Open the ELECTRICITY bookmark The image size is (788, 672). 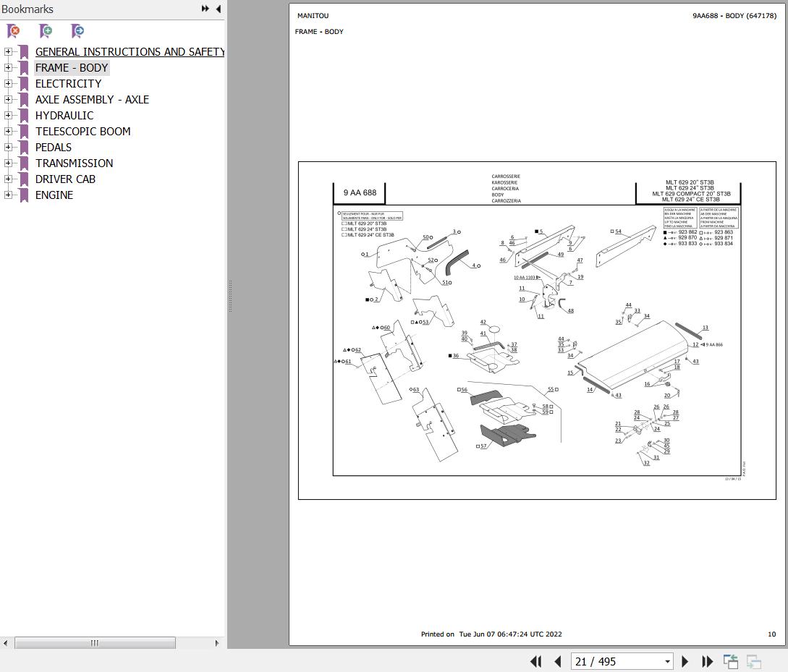tap(68, 84)
